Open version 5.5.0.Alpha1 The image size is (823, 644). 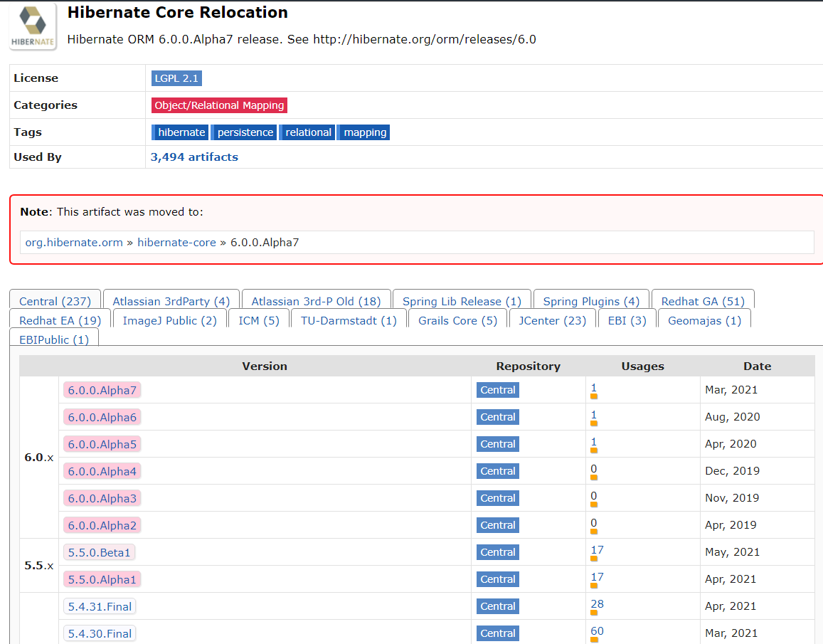tap(102, 579)
